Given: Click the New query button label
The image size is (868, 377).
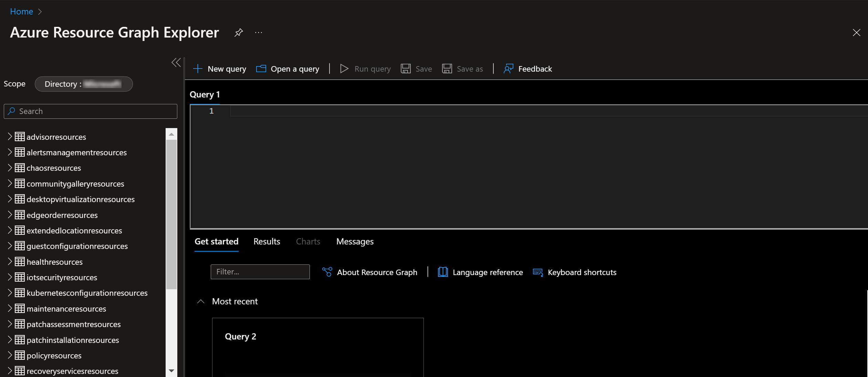Looking at the screenshot, I should (227, 69).
